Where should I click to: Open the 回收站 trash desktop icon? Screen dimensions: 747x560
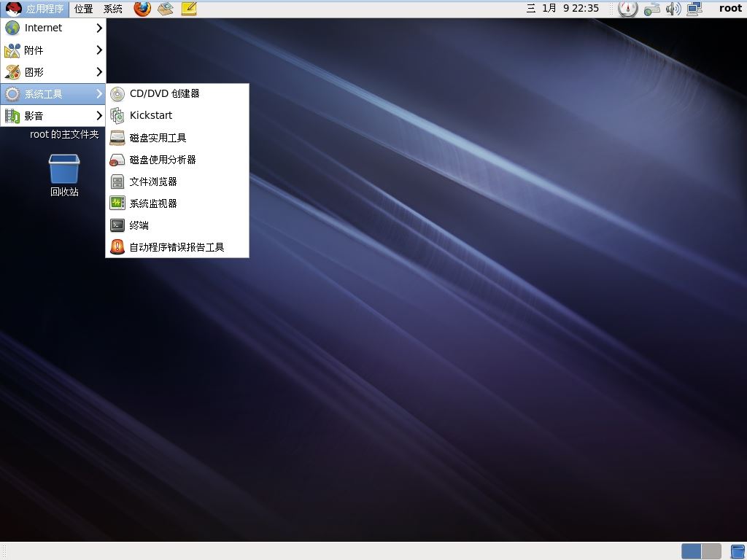coord(64,169)
